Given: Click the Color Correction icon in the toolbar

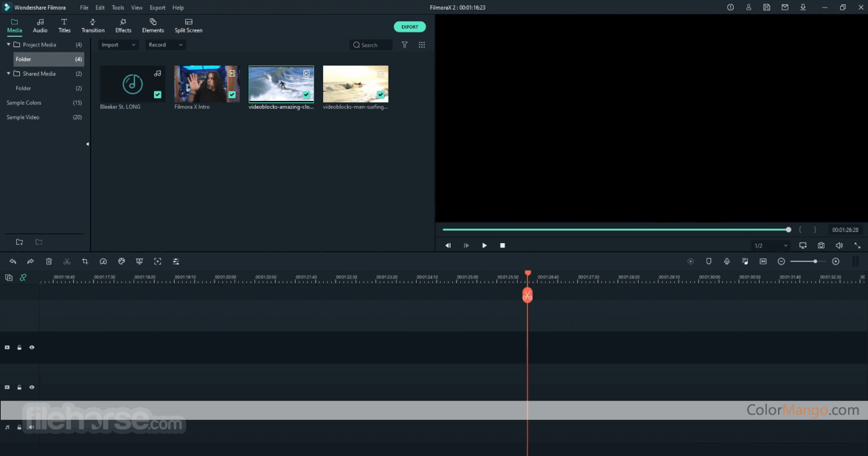Looking at the screenshot, I should pyautogui.click(x=121, y=262).
